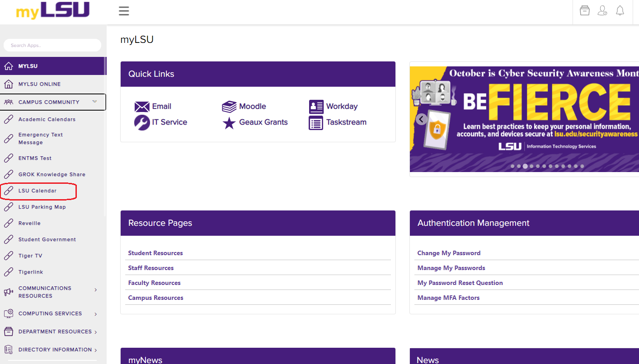The height and width of the screenshot is (364, 639).
Task: Click previous slide arrow on banner
Action: pyautogui.click(x=422, y=119)
